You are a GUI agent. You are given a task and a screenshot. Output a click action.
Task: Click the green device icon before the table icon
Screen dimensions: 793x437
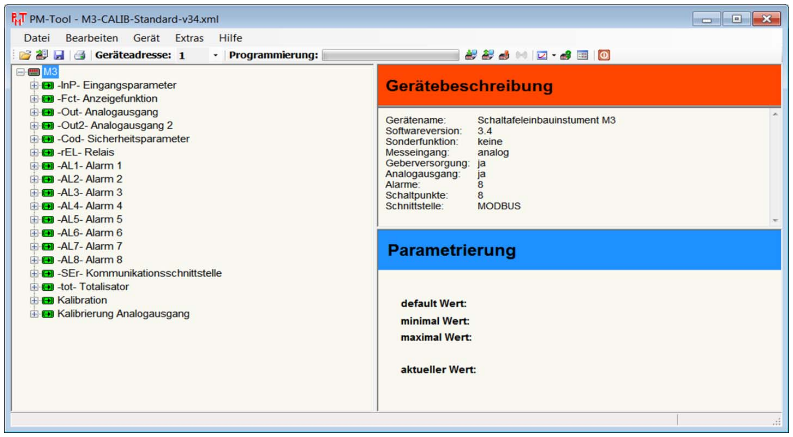[x=565, y=55]
